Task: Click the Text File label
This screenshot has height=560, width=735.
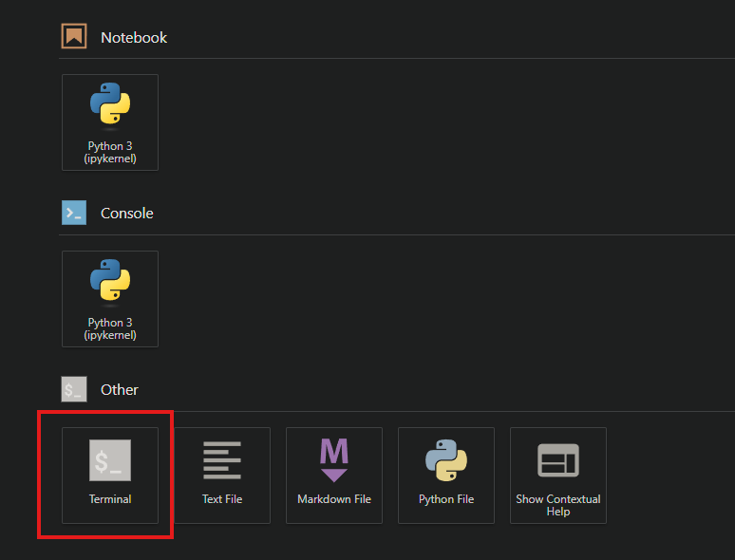Action: (222, 499)
